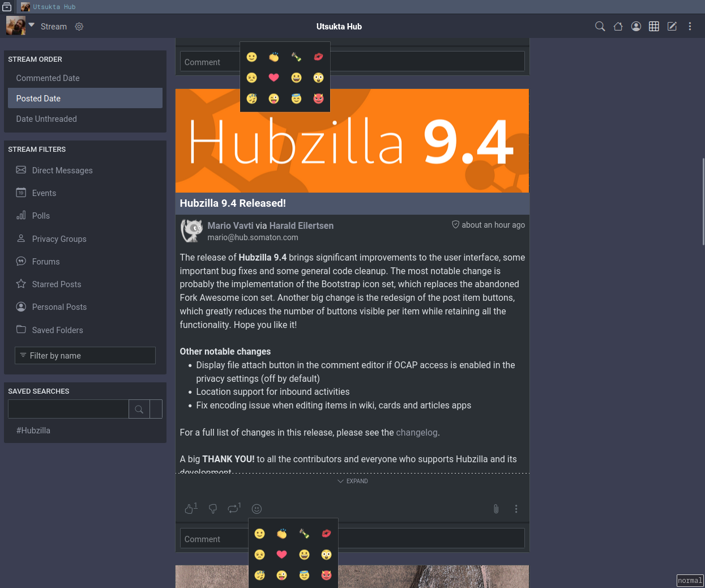Open the Hubzilla 9.4 Released! title
The height and width of the screenshot is (588, 705).
tap(233, 203)
